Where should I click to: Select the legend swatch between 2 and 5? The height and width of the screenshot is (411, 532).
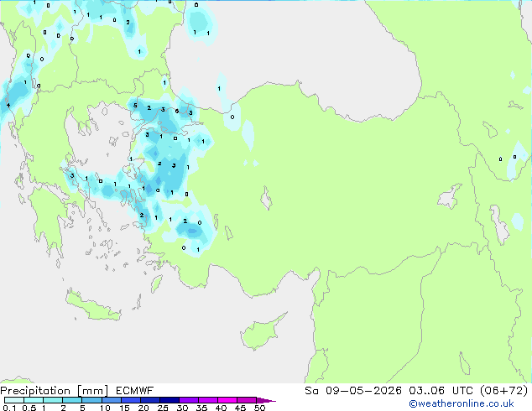pos(72,400)
